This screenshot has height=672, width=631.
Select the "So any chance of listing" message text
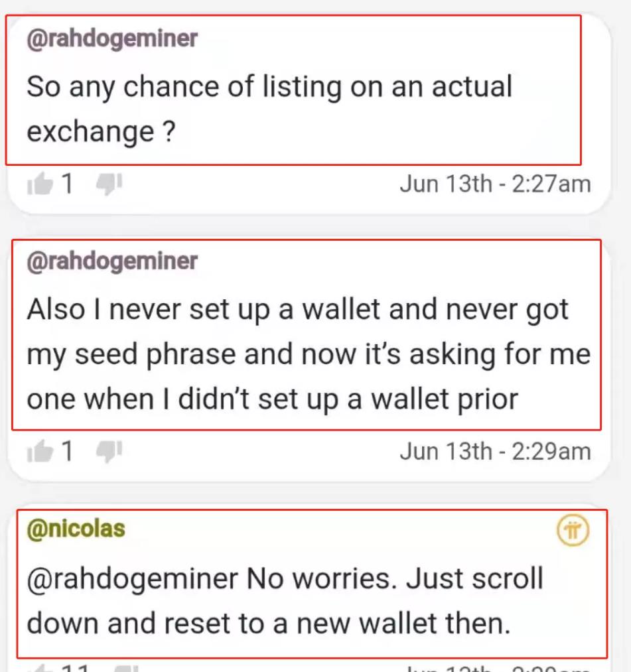click(269, 109)
